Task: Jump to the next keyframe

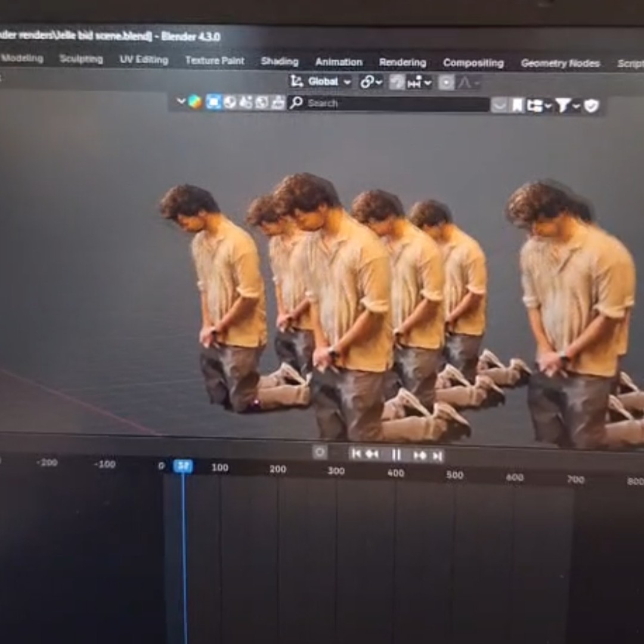Action: tap(420, 456)
